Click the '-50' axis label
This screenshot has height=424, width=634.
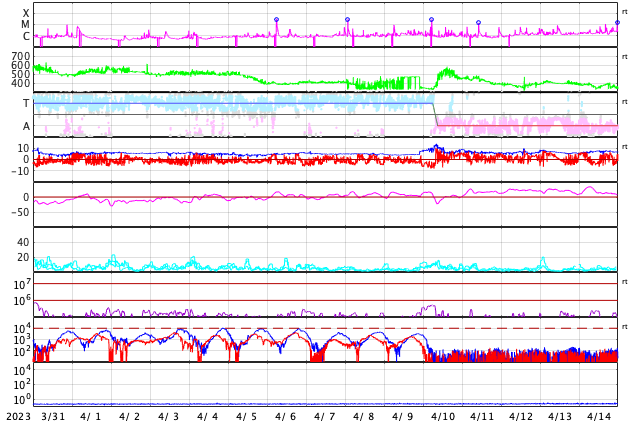21,212
